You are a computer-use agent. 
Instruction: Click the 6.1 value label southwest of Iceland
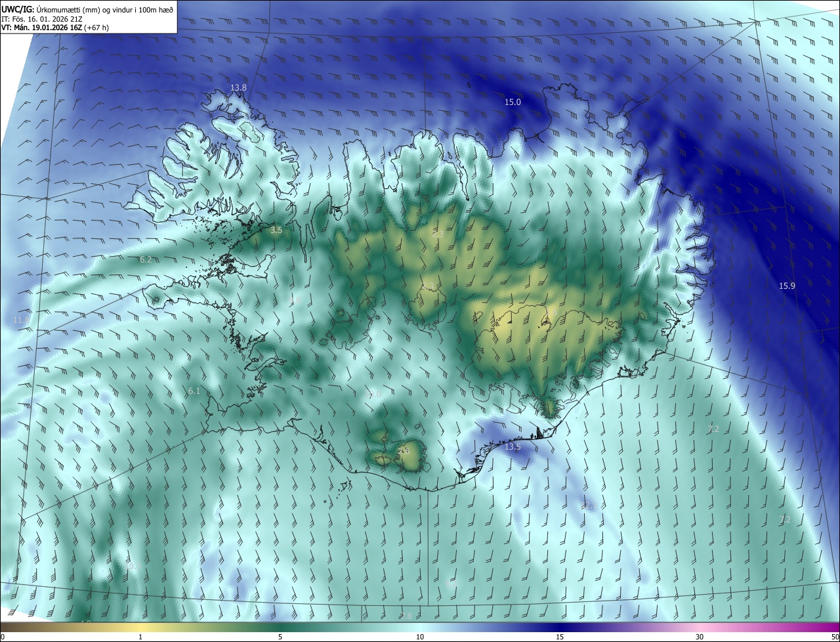tap(194, 391)
